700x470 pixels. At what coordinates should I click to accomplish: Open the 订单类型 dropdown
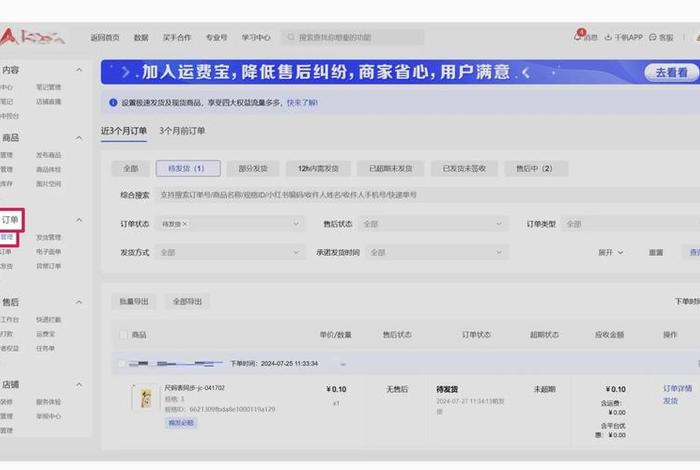tap(630, 224)
